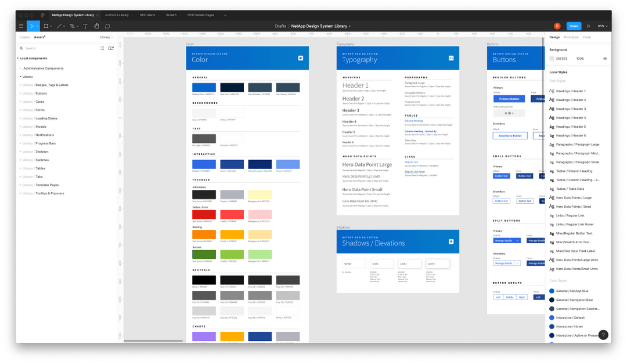Click the E5E5E5 background color swatch
Viewport: 627px width, 364px height.
point(552,59)
